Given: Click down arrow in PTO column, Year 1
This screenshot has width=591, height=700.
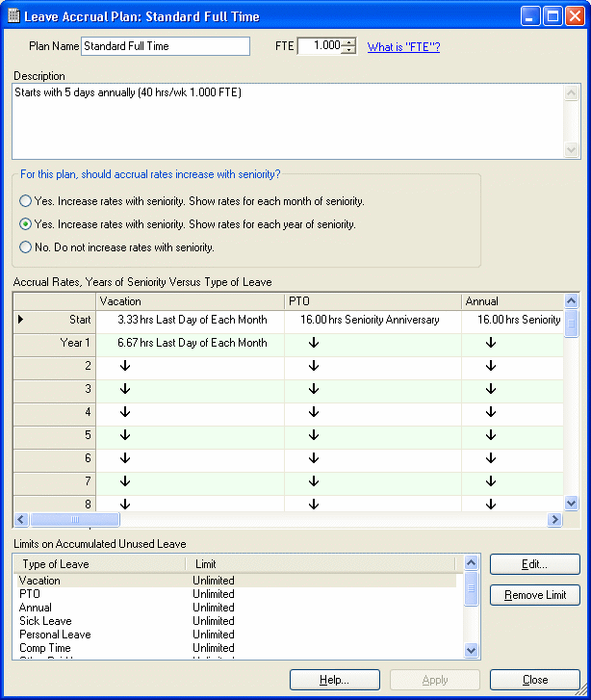Looking at the screenshot, I should coord(313,344).
